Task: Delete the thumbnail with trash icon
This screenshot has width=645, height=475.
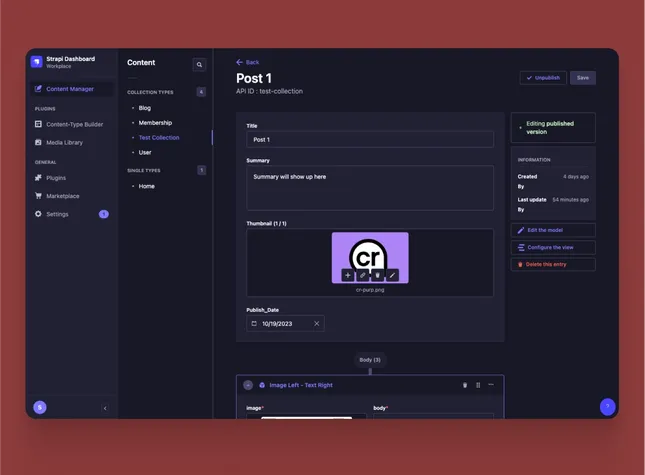Action: tap(377, 275)
